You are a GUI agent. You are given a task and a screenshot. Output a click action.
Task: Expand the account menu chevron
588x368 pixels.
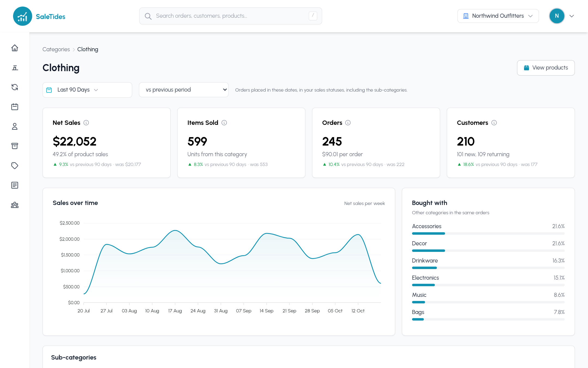click(572, 16)
